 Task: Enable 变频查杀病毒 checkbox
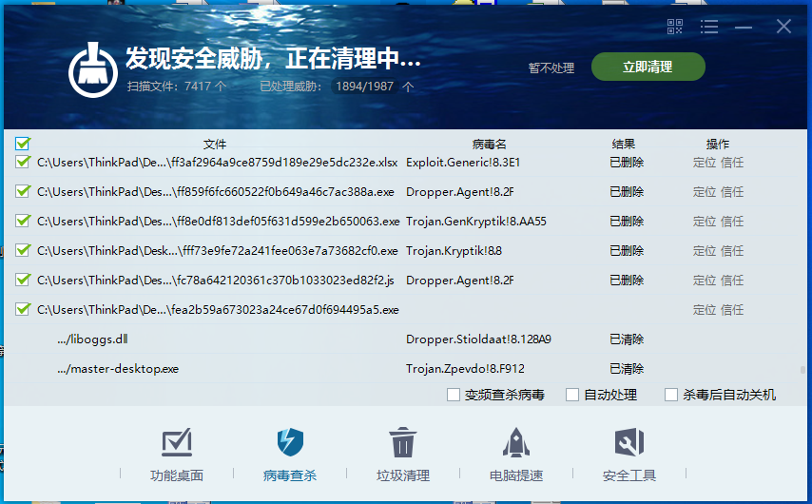(454, 395)
